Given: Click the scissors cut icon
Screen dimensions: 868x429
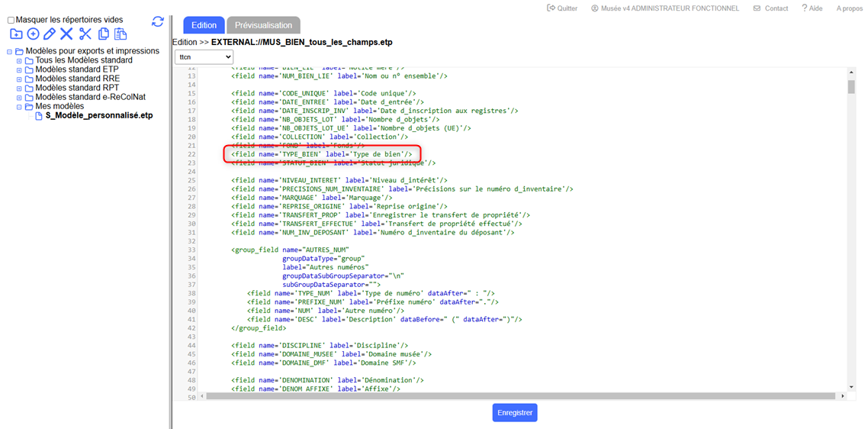Looking at the screenshot, I should (x=85, y=34).
